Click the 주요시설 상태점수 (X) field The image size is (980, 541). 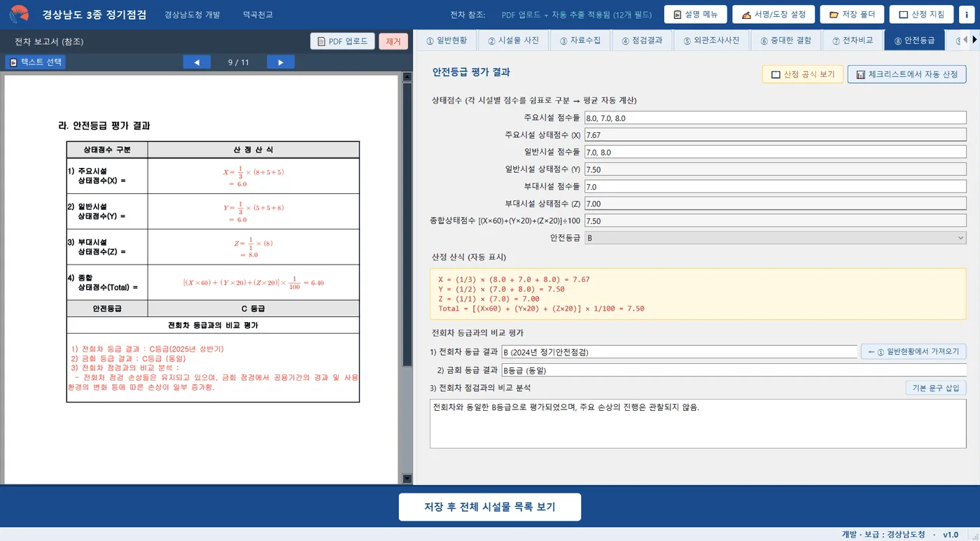[776, 135]
